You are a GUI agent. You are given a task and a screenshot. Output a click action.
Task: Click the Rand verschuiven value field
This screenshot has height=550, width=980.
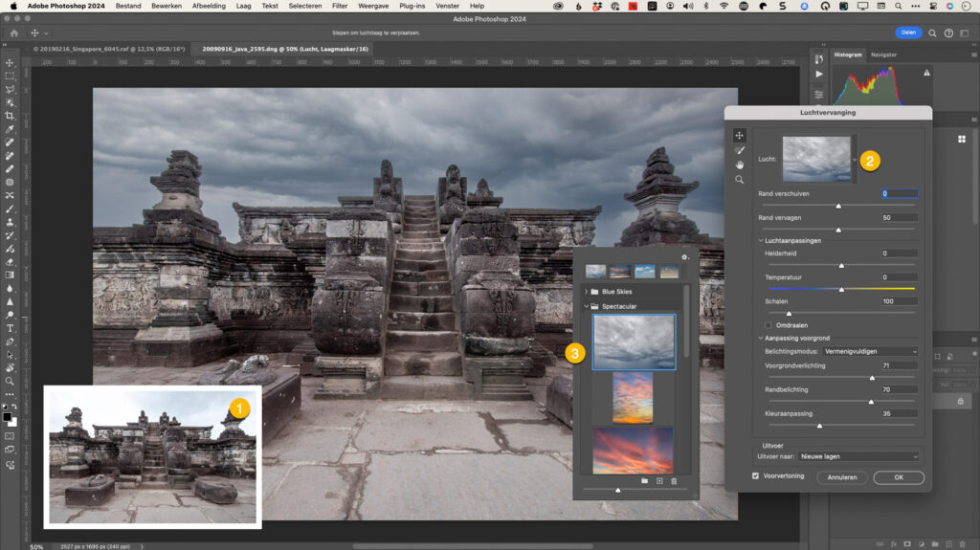point(900,194)
